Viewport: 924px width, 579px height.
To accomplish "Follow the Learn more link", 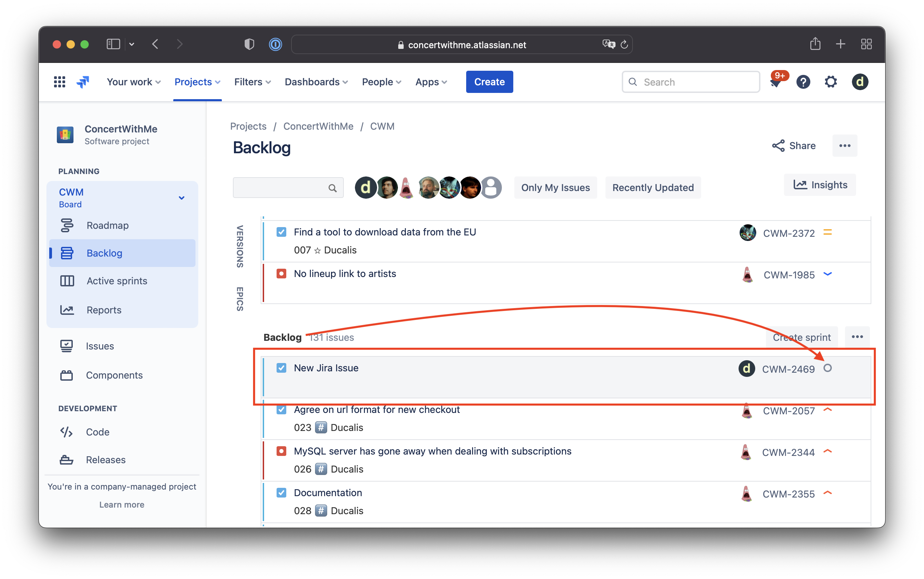I will (122, 504).
